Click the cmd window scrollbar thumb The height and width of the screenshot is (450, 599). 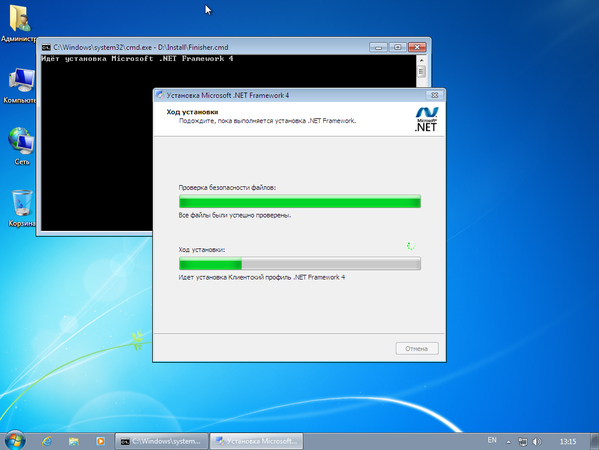pos(421,71)
